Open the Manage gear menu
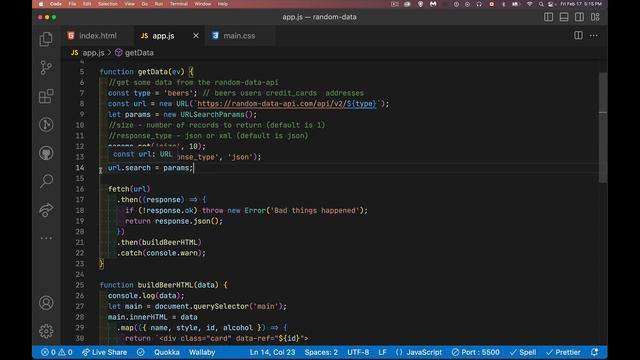Viewport: 640px width, 360px height. coord(46,331)
